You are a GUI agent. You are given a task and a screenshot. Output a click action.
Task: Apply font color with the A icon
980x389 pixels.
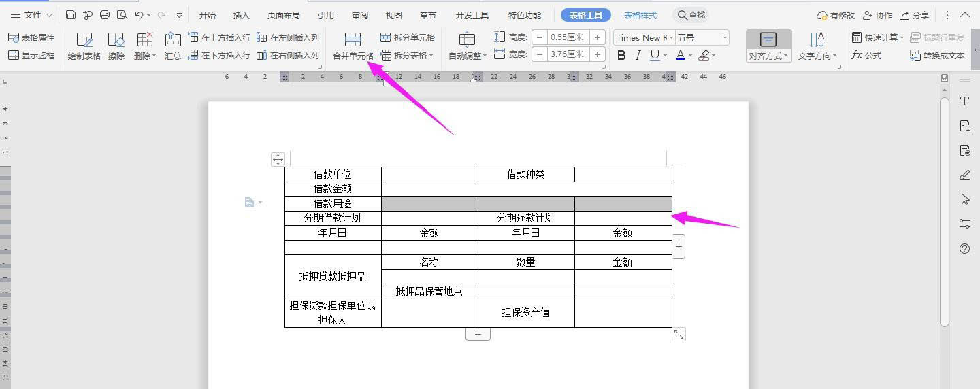pos(681,56)
